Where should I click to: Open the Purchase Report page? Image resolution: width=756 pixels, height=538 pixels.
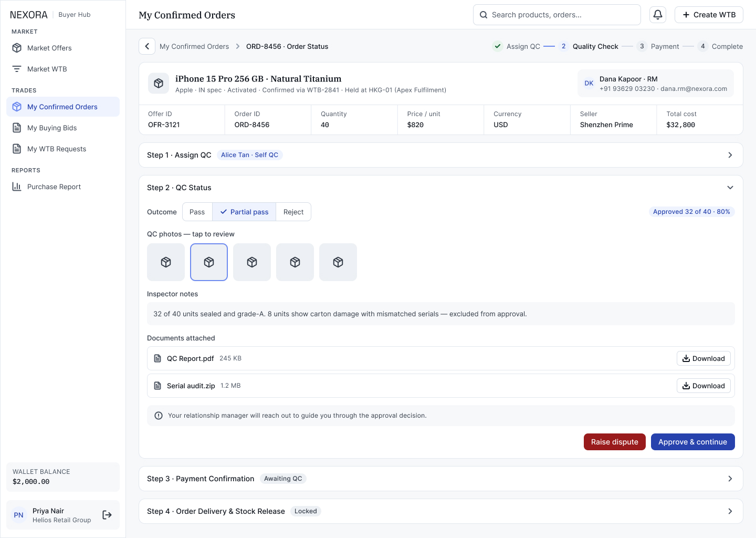63,187
